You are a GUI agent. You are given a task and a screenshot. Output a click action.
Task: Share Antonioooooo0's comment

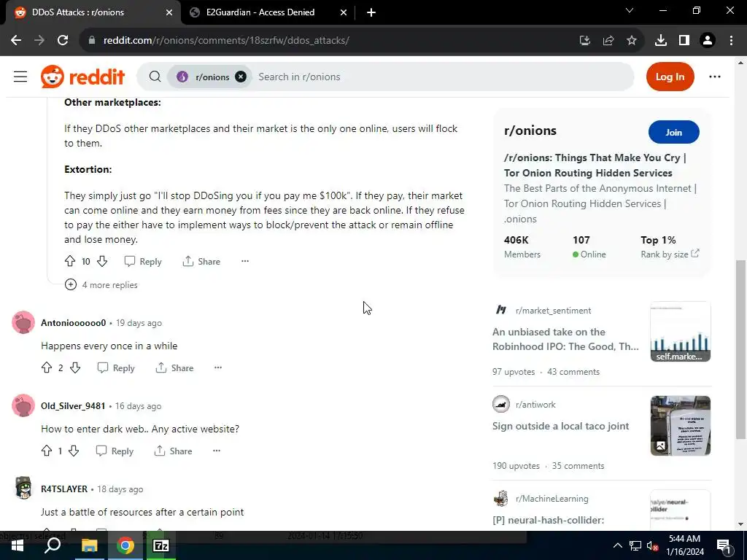174,367
